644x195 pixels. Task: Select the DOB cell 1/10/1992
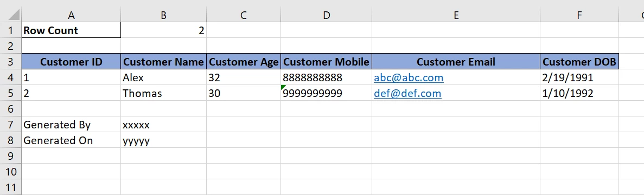coord(579,93)
